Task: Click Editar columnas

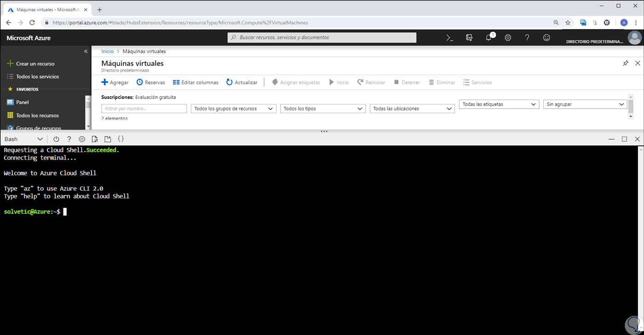Action: 195,82
